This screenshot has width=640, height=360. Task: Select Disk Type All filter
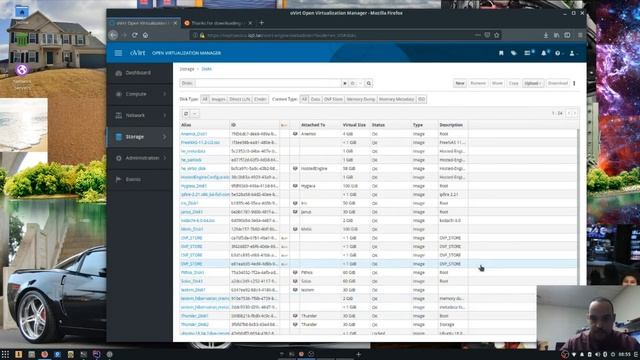point(205,99)
